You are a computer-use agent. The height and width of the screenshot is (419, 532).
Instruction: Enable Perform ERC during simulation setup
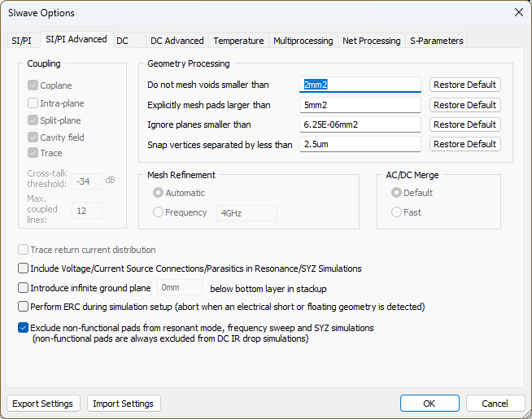(x=23, y=307)
